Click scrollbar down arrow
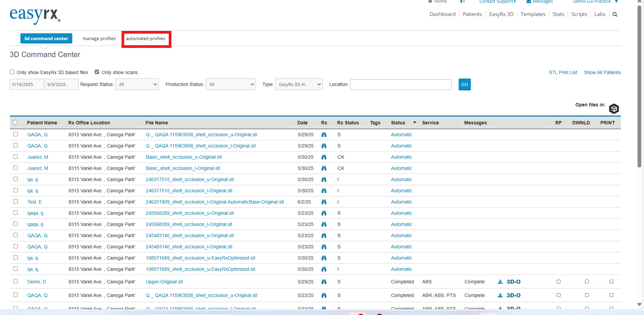 [x=639, y=304]
